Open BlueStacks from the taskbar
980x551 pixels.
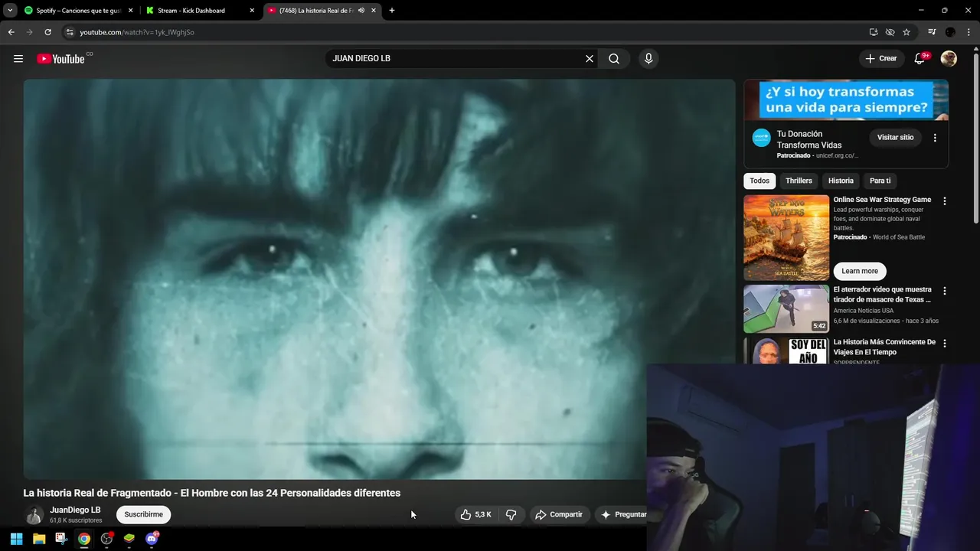[x=129, y=539]
